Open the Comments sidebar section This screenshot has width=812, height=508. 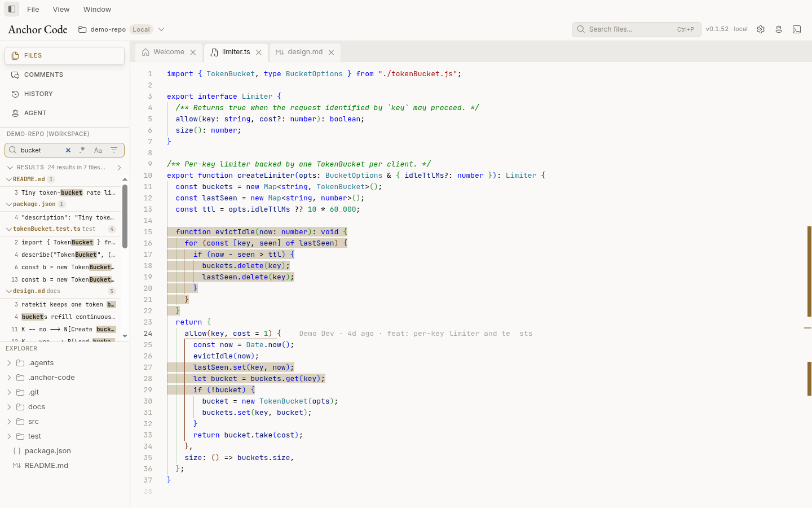tap(64, 75)
